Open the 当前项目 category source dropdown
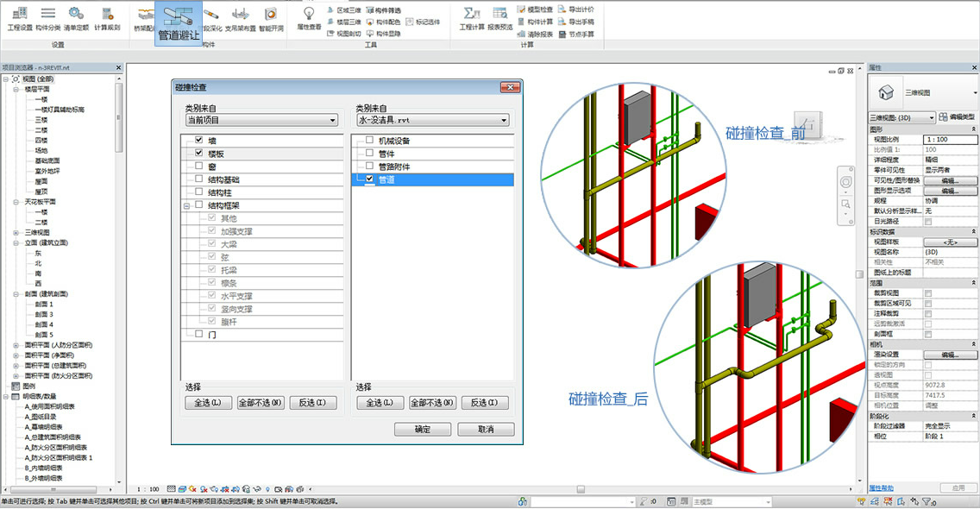980x509 pixels. tap(261, 121)
